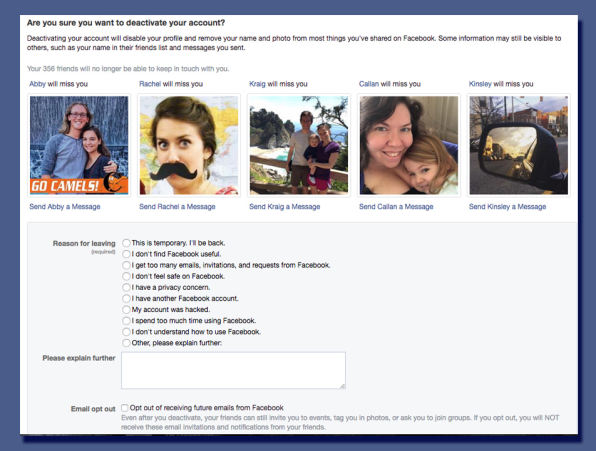
Task: Open Rachel's mustache profile photo
Action: [x=189, y=145]
